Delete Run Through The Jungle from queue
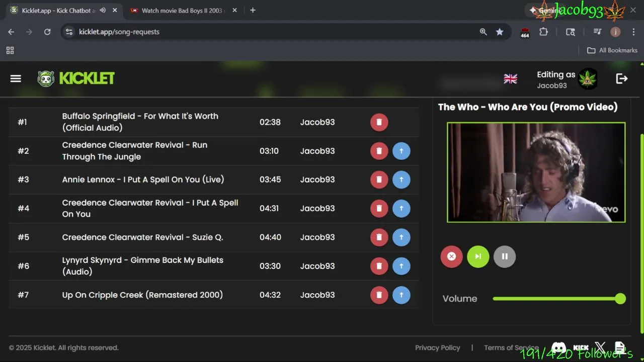The width and height of the screenshot is (644, 362). coord(379,151)
